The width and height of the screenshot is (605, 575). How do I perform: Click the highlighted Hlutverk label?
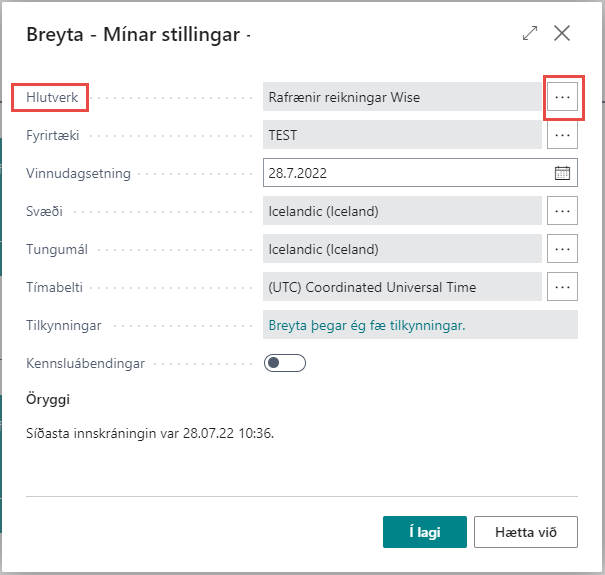(x=50, y=97)
